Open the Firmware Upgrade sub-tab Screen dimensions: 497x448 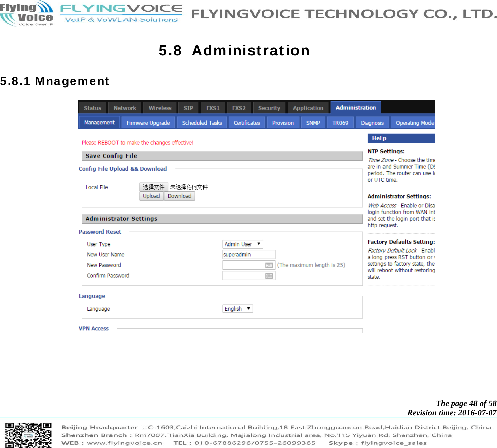[x=148, y=123]
